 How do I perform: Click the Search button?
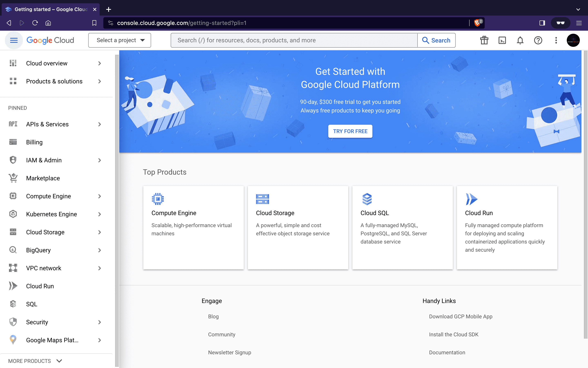(436, 40)
